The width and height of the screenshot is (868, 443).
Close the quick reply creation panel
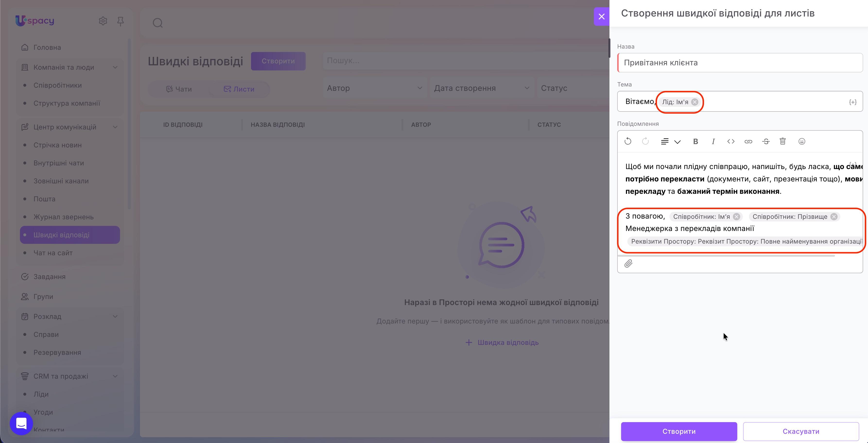(601, 17)
